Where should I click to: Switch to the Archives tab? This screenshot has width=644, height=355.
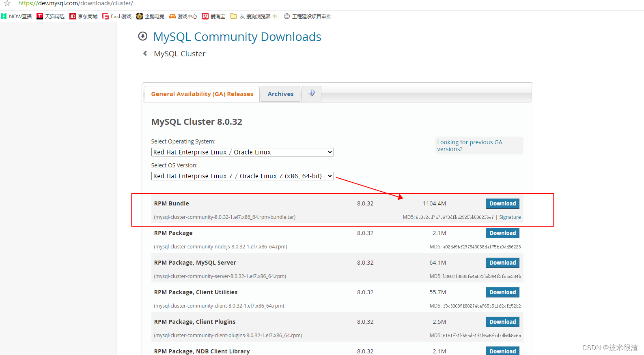(x=280, y=94)
